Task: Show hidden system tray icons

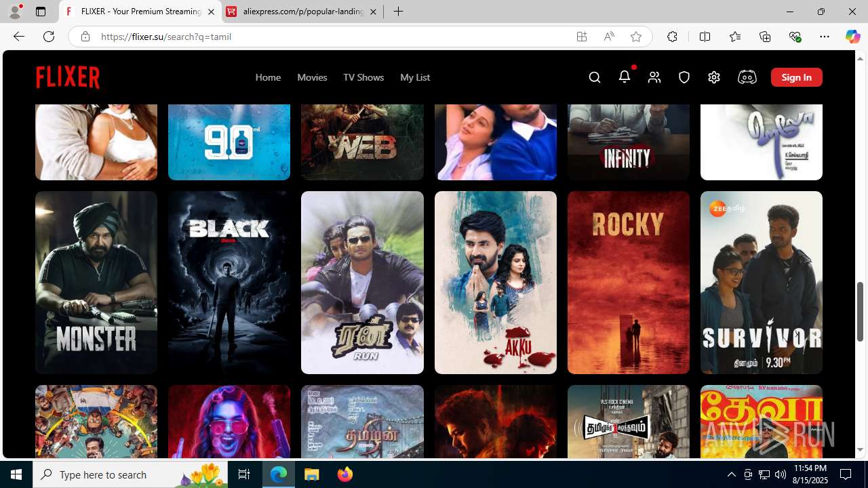Action: 731,474
